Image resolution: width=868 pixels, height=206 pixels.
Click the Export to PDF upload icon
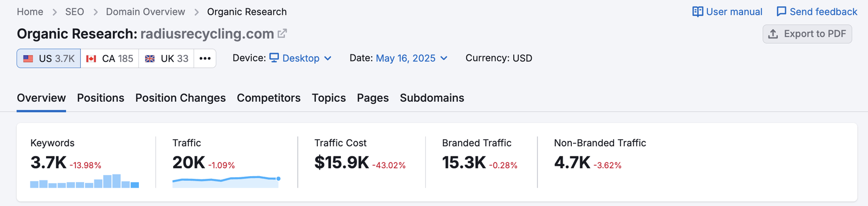pyautogui.click(x=773, y=34)
